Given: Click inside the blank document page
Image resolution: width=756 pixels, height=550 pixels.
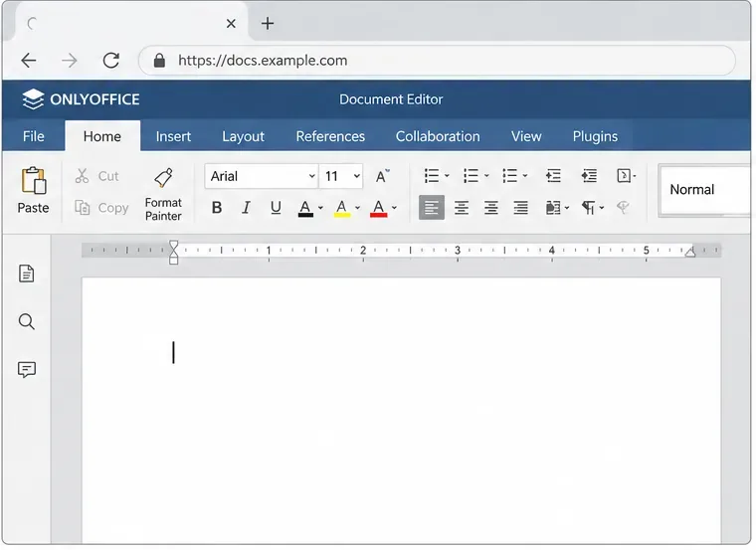Looking at the screenshot, I should (401, 410).
